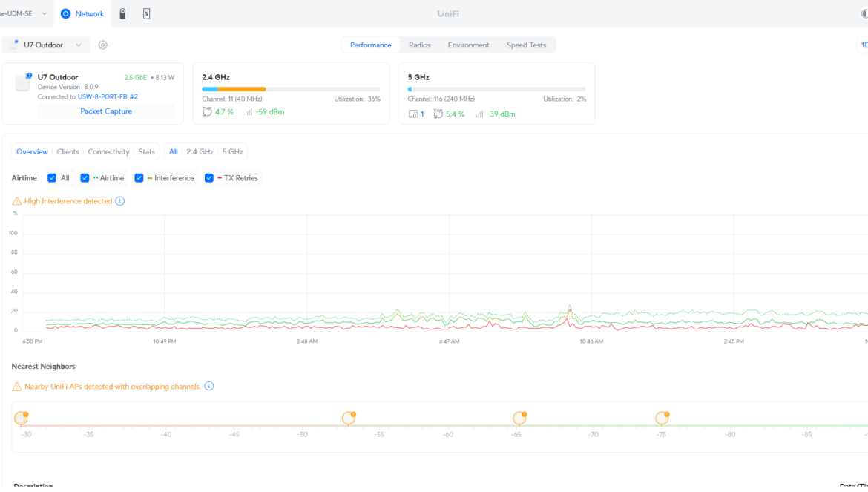Click the Device Version 8.0.9 text
This screenshot has width=868, height=492.
(x=68, y=87)
